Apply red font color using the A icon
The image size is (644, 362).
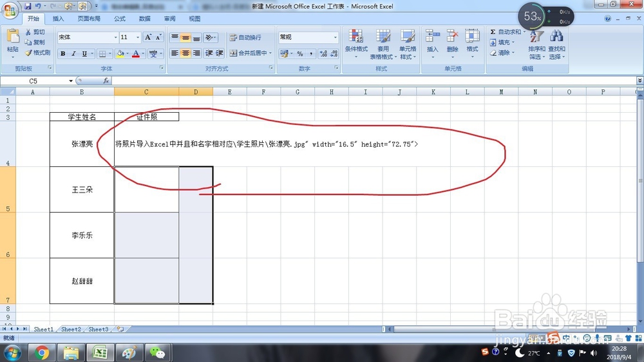tap(135, 53)
